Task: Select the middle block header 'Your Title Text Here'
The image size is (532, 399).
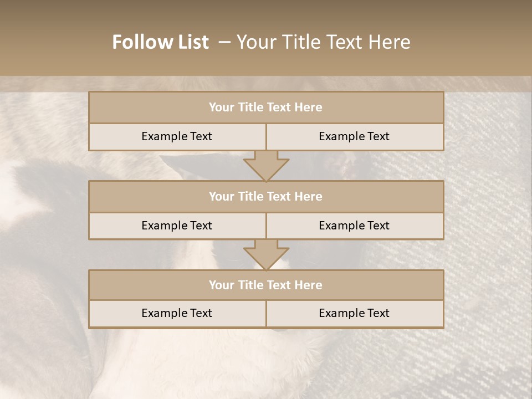Action: point(265,196)
